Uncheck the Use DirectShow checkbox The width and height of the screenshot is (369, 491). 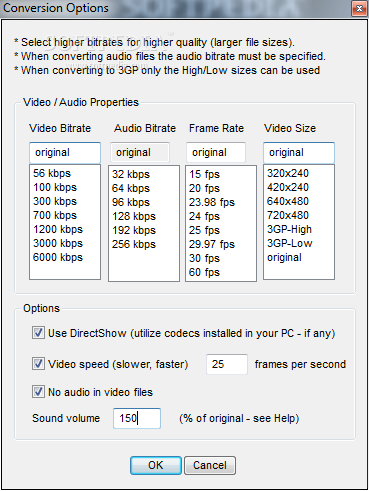[x=38, y=333]
